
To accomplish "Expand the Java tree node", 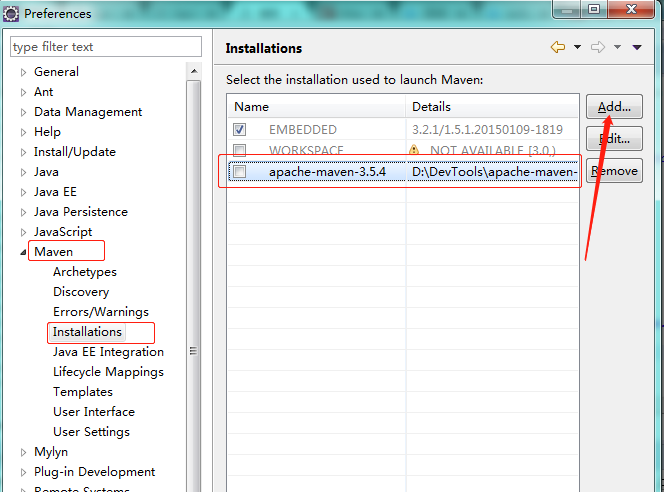I will tap(23, 172).
